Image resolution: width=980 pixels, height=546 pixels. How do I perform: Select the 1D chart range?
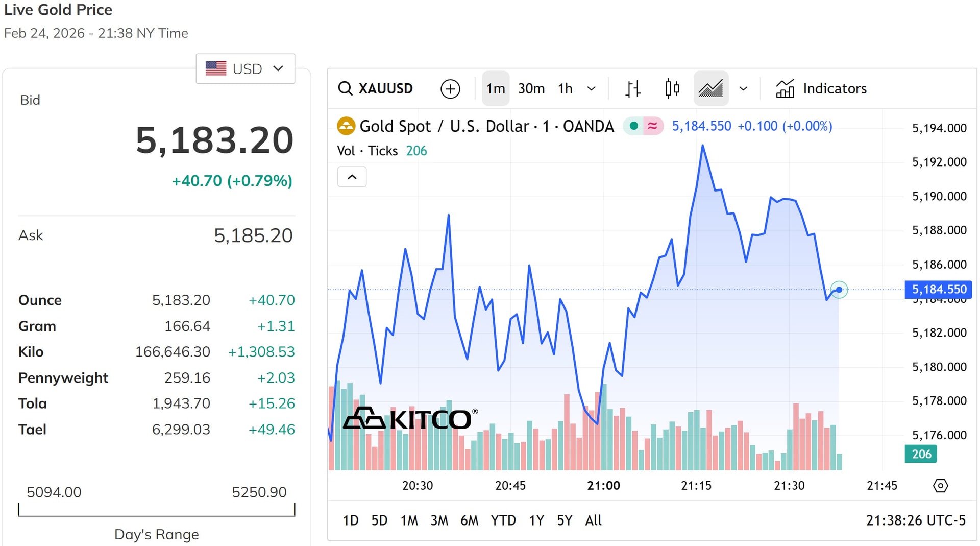pos(351,520)
